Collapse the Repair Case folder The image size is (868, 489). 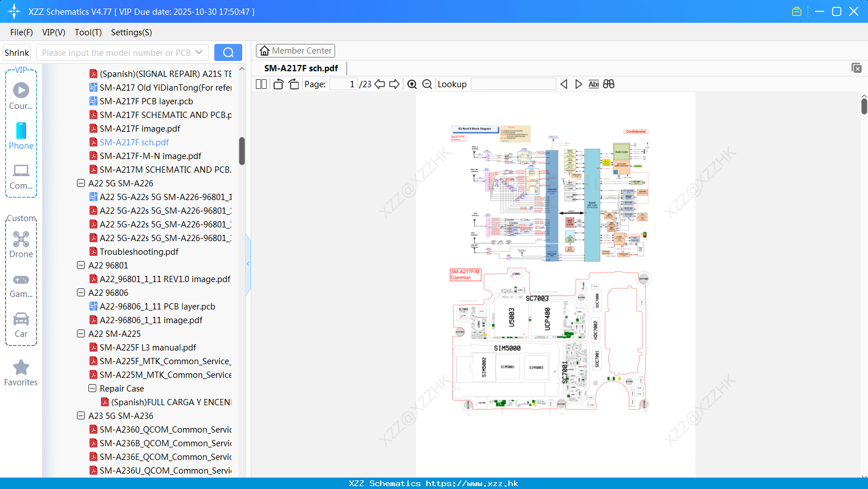[92, 388]
